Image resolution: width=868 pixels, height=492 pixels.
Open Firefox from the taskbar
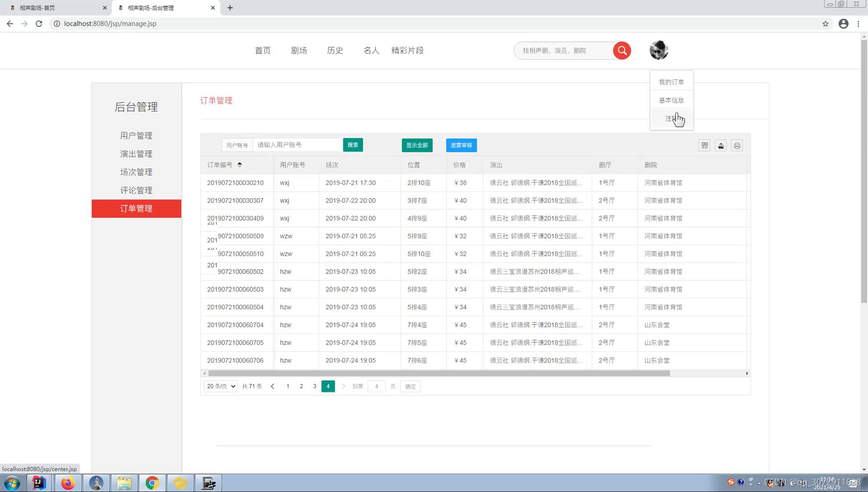68,483
